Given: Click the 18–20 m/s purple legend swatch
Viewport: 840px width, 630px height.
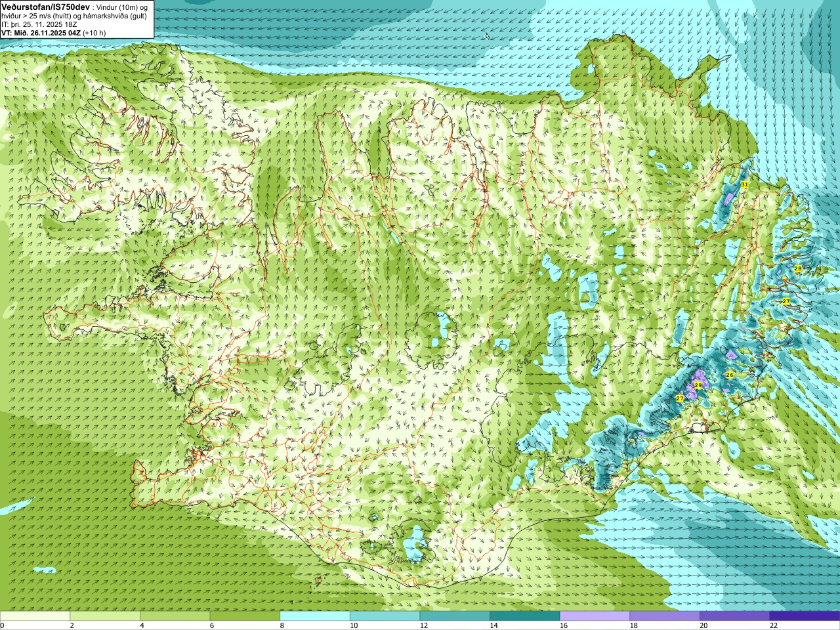Looking at the screenshot, I should (665, 616).
